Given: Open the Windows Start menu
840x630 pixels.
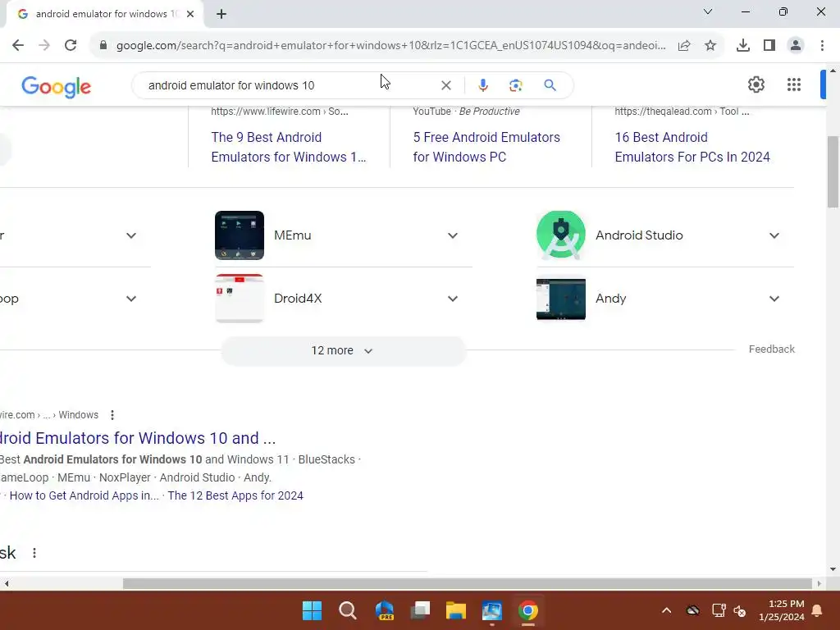Looking at the screenshot, I should click(312, 610).
